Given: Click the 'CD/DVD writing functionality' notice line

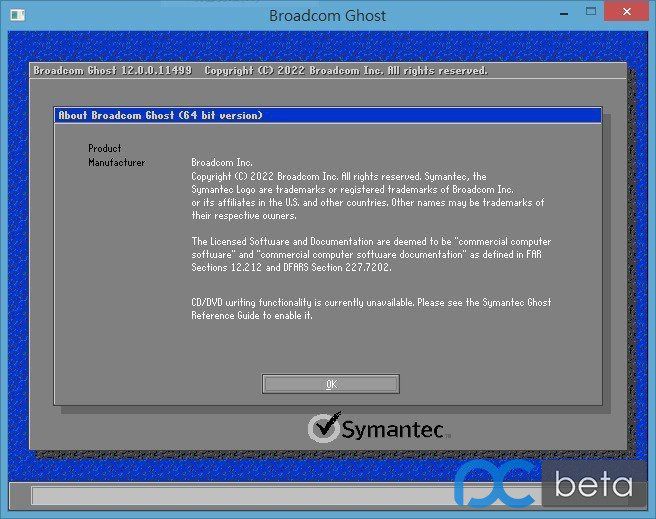Looking at the screenshot, I should (371, 302).
